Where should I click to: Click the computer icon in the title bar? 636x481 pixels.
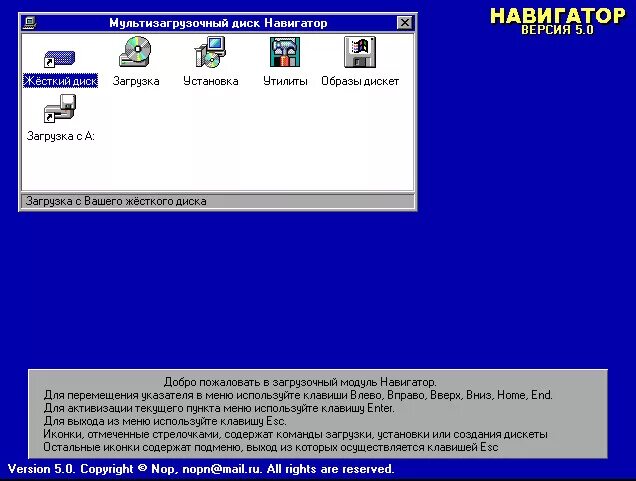tap(30, 23)
